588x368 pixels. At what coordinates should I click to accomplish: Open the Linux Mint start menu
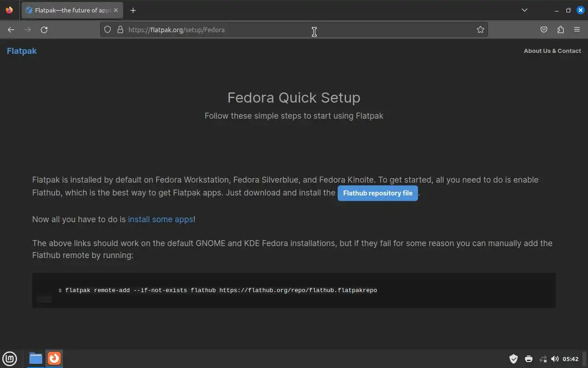click(x=10, y=358)
